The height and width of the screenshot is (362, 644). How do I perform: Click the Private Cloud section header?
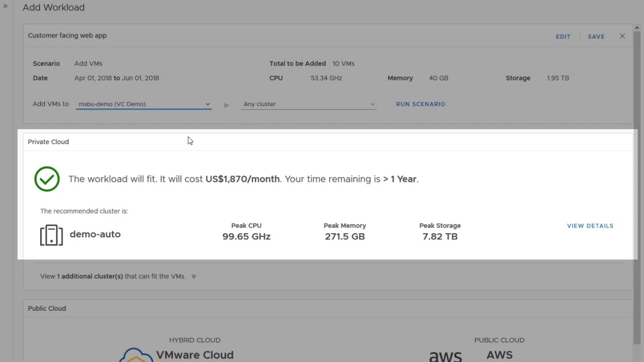[x=48, y=142]
